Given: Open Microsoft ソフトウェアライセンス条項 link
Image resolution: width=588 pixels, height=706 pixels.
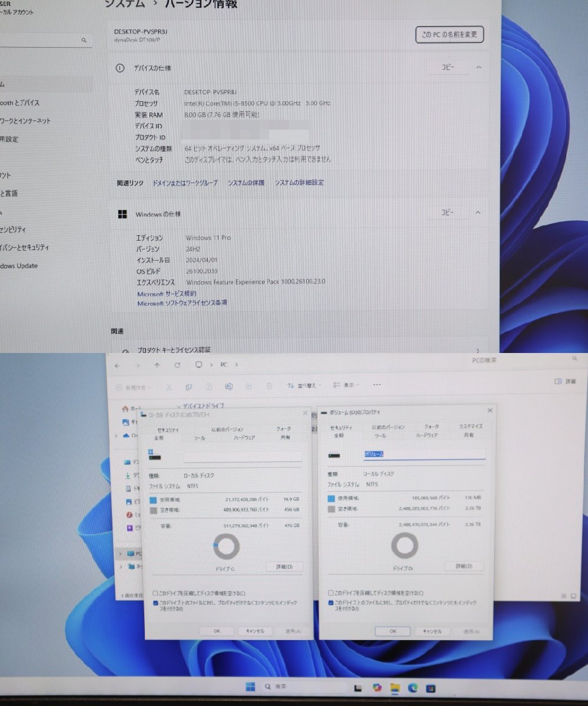Looking at the screenshot, I should (182, 303).
